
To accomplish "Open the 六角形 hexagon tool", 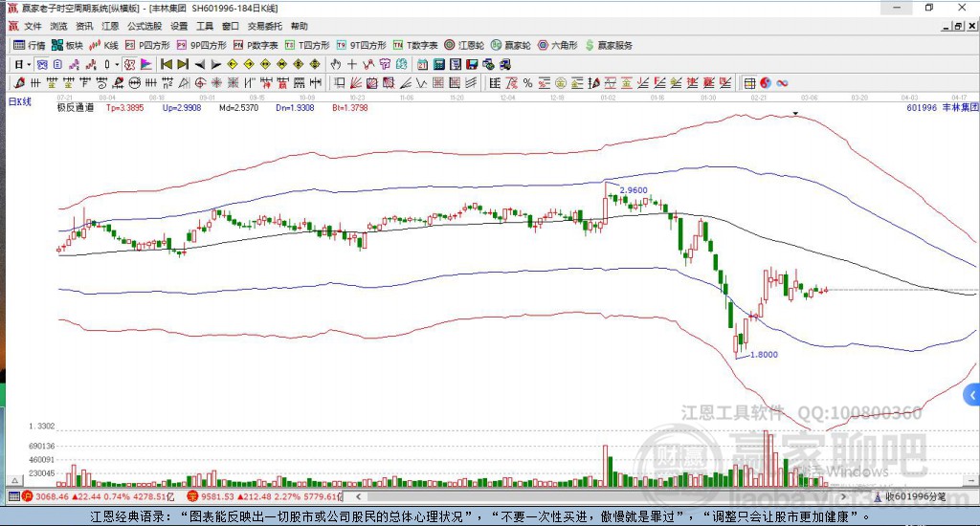I will pyautogui.click(x=558, y=45).
